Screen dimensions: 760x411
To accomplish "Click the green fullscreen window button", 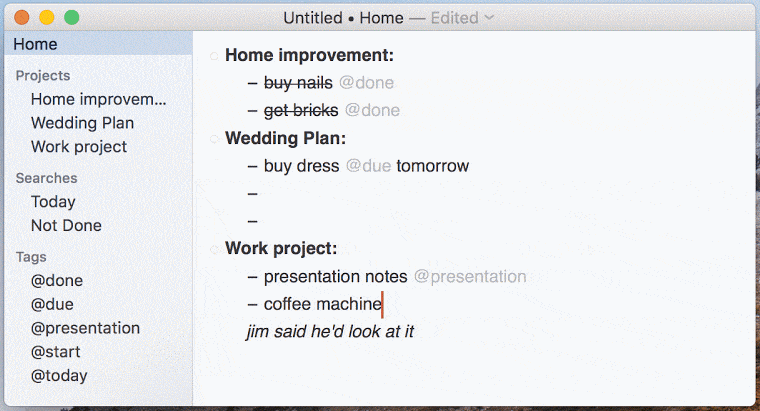I will click(x=72, y=18).
